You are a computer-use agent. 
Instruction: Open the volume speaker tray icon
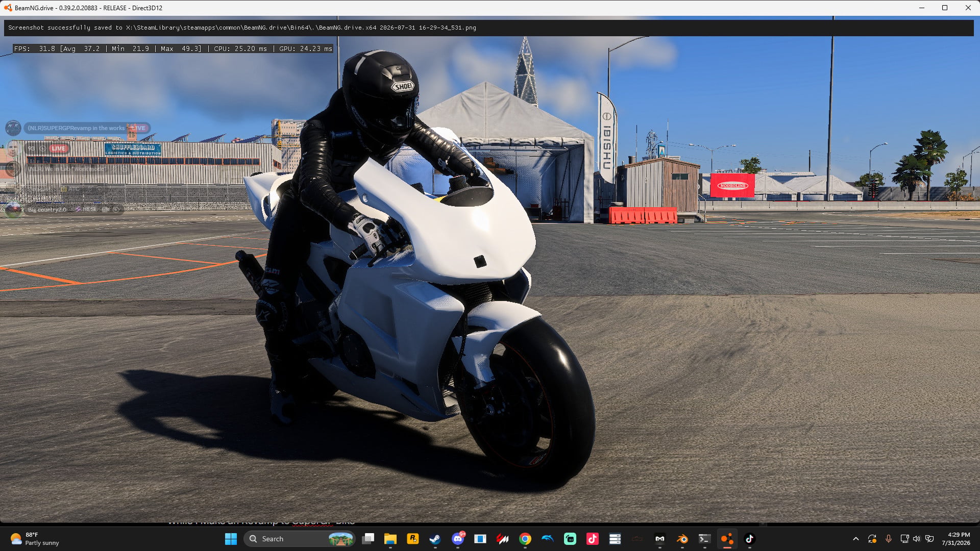coord(917,539)
